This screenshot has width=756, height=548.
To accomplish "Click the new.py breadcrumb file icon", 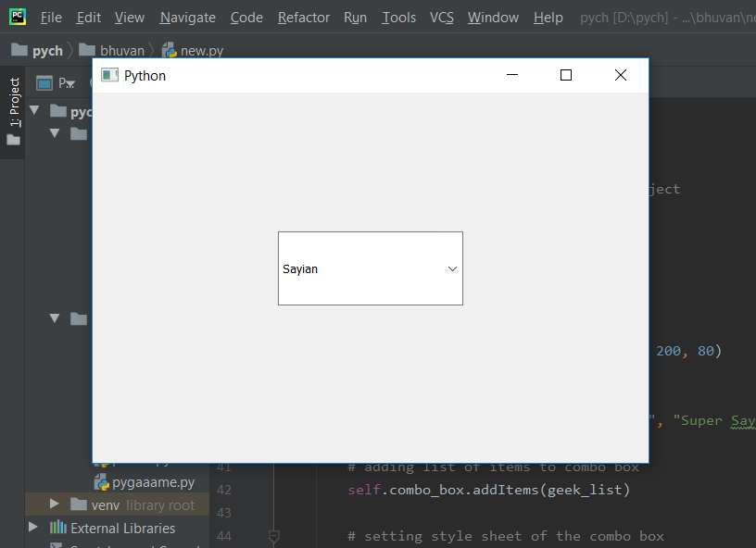I will [x=169, y=51].
